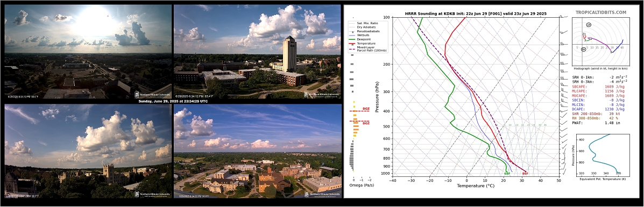
Task: Click the TROPICALTIDBITS.COM watermark link
Action: pos(601,13)
